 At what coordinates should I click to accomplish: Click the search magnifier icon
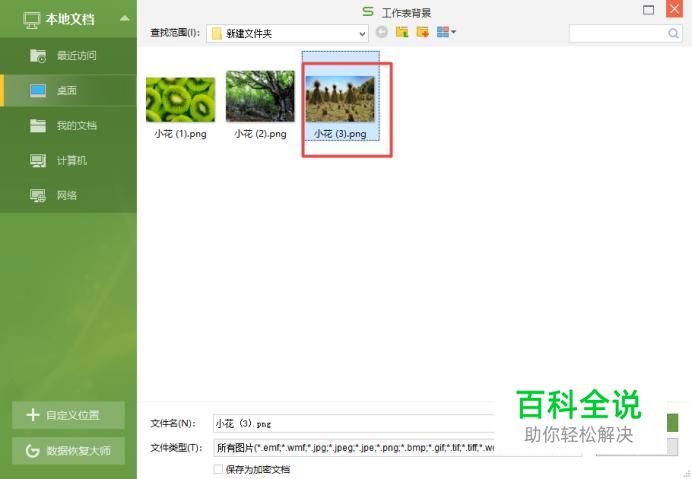[x=673, y=33]
